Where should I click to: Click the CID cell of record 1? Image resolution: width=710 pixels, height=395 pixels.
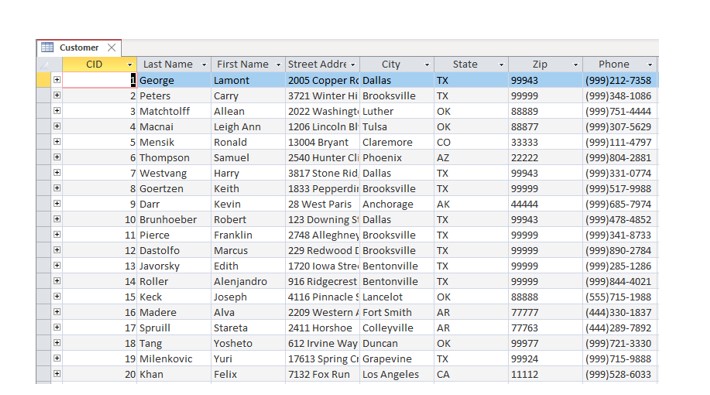coord(99,80)
